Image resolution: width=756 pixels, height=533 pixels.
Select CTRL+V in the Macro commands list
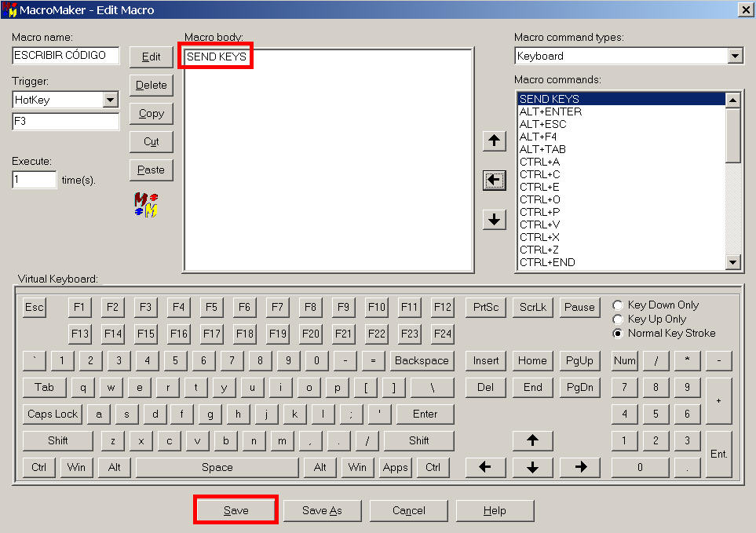[539, 225]
